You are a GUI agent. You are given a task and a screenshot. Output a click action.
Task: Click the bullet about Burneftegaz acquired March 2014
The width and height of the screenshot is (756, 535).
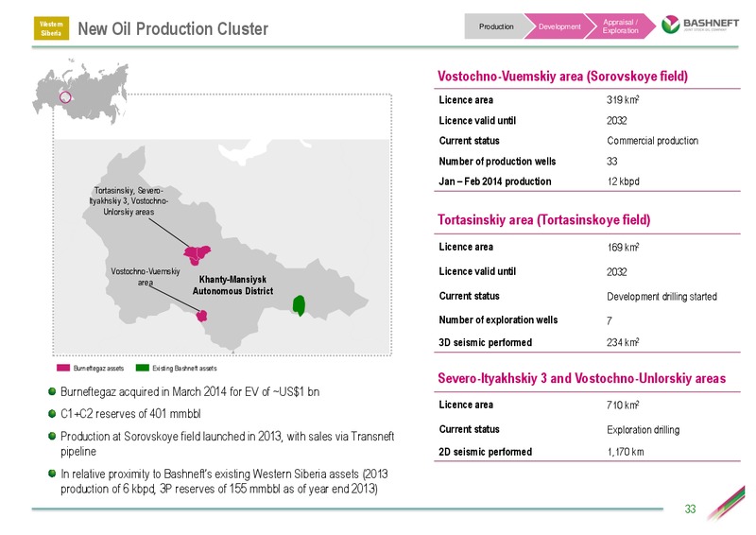(190, 391)
